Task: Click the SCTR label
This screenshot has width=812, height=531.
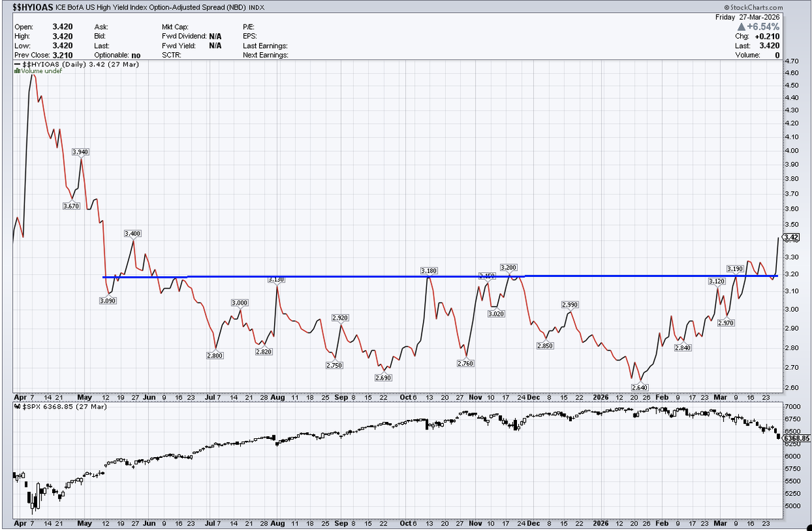Action: click(172, 55)
